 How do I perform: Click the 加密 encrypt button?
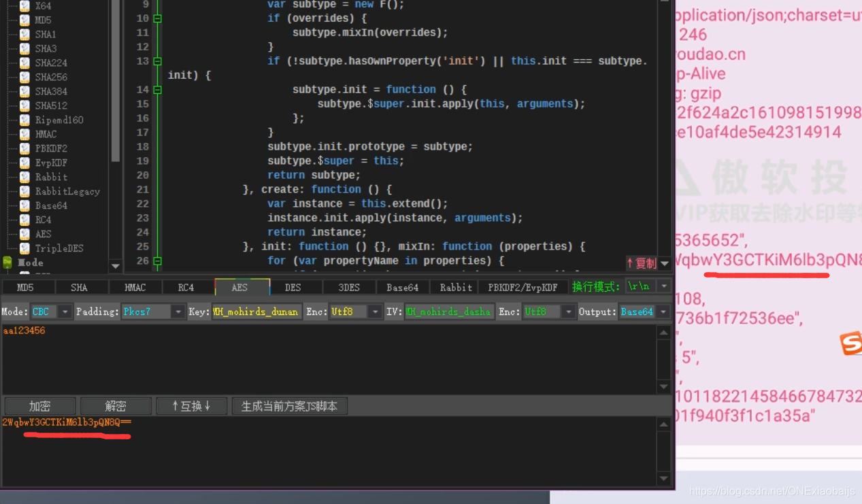click(x=40, y=406)
